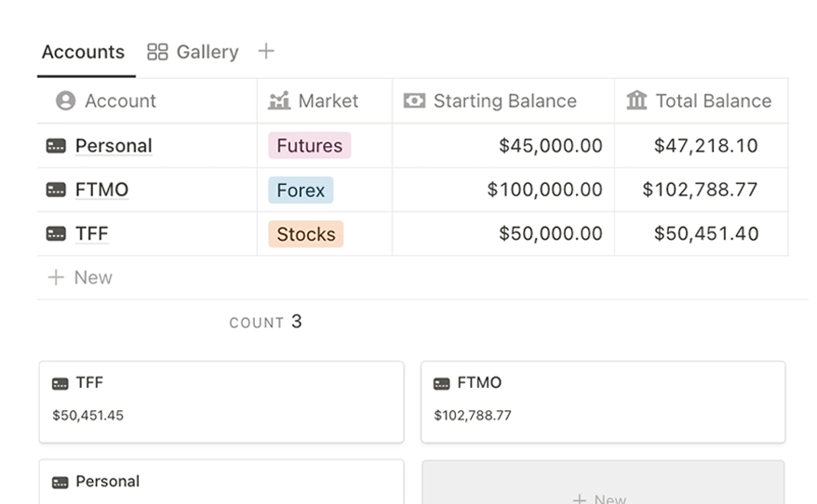Open the Personal account page
The image size is (817, 504).
(114, 146)
